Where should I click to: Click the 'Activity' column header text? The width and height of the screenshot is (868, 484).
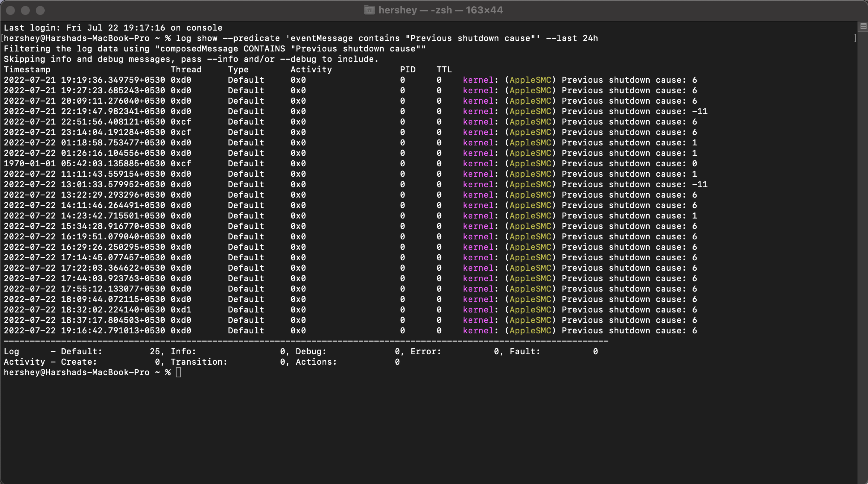pyautogui.click(x=311, y=70)
